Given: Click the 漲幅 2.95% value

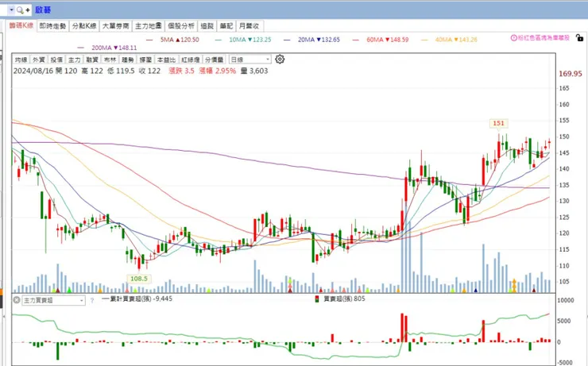Looking at the screenshot, I should point(218,71).
